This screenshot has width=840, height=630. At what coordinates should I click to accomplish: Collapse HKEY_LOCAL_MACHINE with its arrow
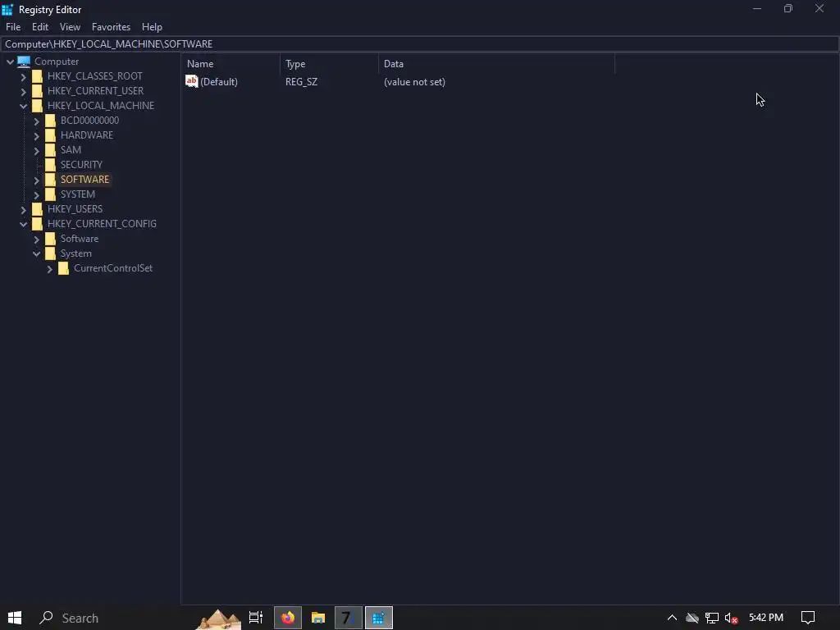(x=24, y=106)
